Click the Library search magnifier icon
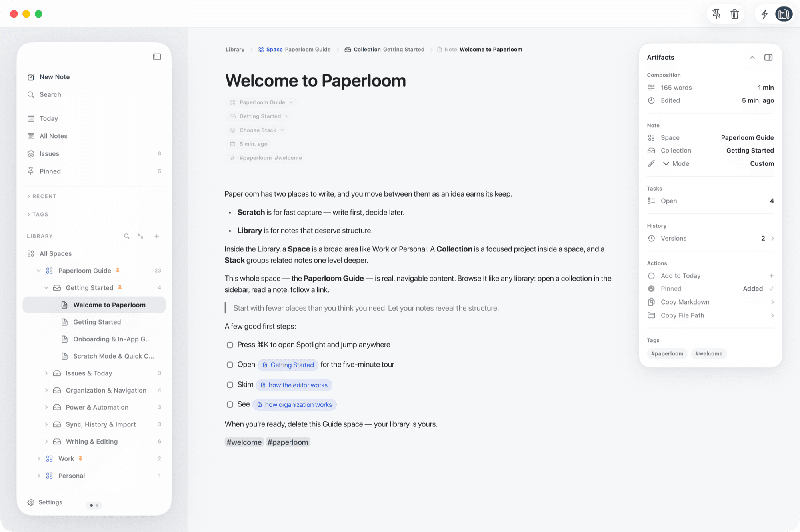Image resolution: width=800 pixels, height=532 pixels. (126, 236)
